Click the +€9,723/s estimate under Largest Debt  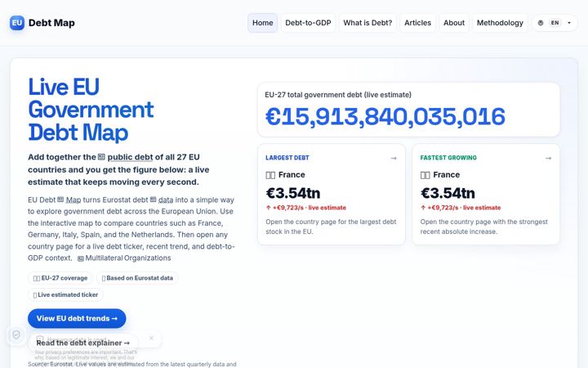point(306,208)
